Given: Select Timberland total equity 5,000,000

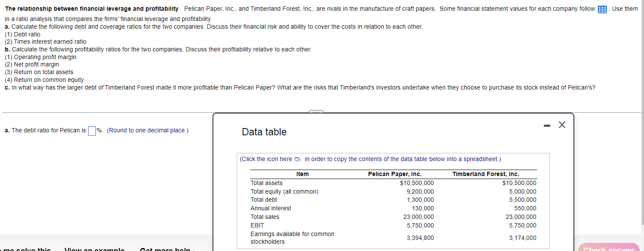Looking at the screenshot, I should 523,191.
